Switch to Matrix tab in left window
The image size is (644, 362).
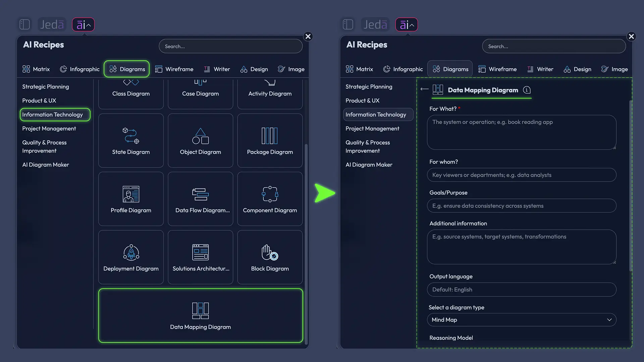tap(36, 69)
